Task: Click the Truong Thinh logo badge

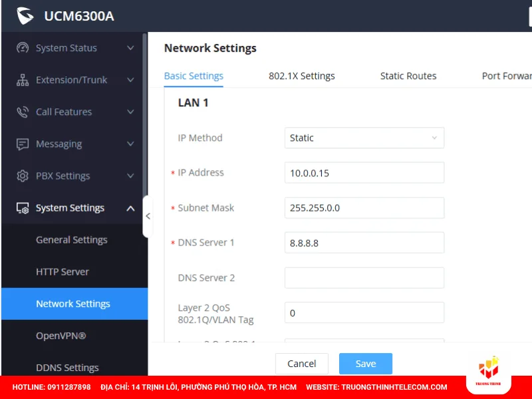Action: [489, 372]
